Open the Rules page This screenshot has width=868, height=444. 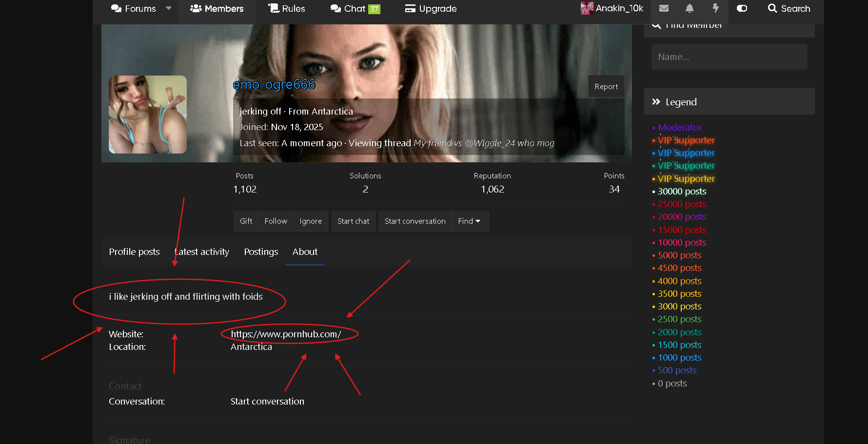pos(287,9)
